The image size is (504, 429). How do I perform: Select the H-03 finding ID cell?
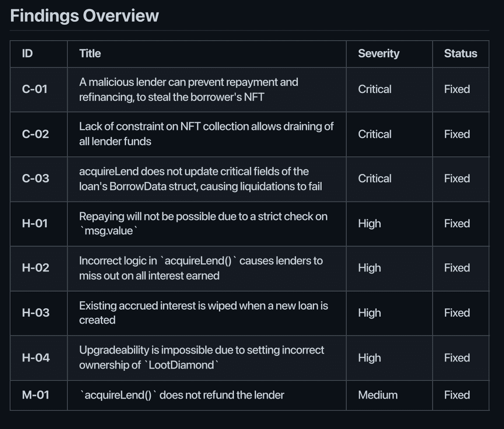(x=35, y=312)
